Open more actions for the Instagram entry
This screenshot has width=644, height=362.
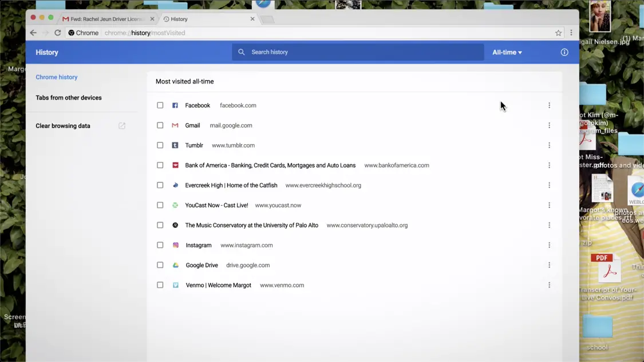(549, 245)
